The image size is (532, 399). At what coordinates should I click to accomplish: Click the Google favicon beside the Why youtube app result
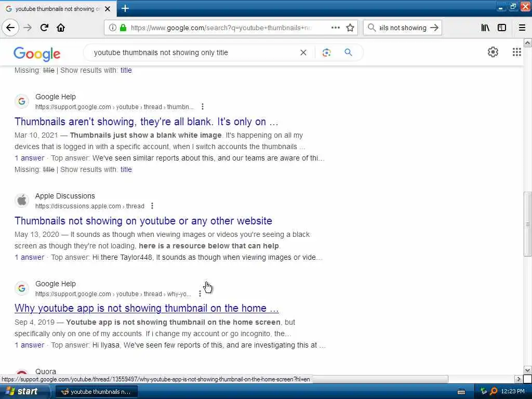pos(22,288)
